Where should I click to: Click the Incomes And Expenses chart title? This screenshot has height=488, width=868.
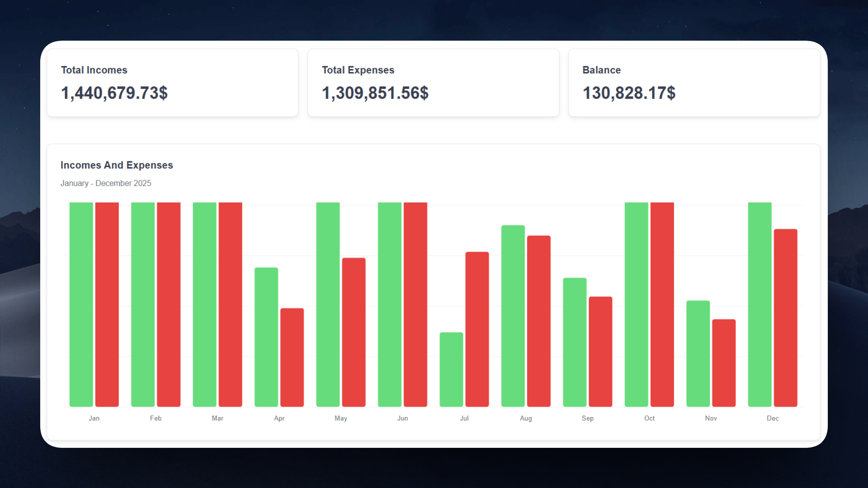point(117,165)
